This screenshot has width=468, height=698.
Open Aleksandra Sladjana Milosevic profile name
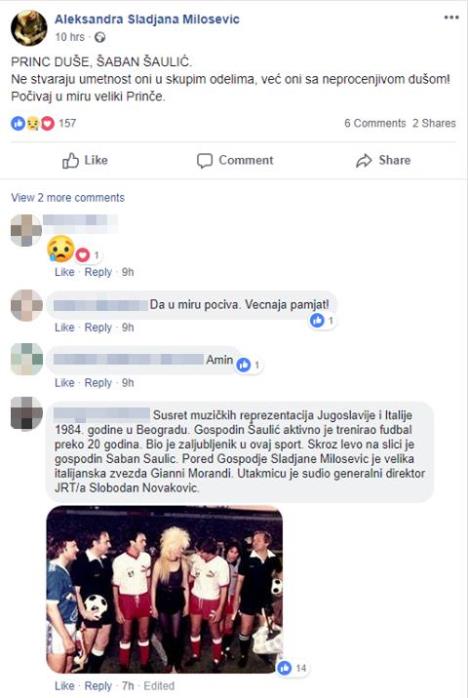[x=147, y=19]
